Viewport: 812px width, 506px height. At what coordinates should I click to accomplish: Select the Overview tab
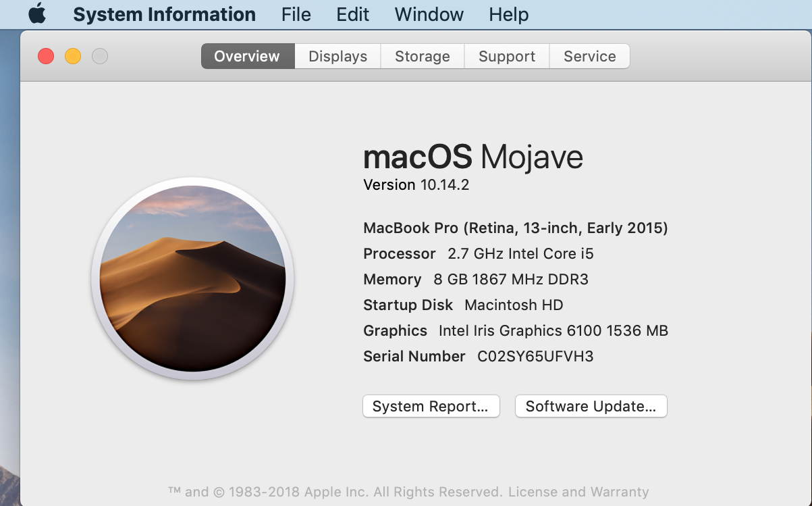tap(248, 57)
